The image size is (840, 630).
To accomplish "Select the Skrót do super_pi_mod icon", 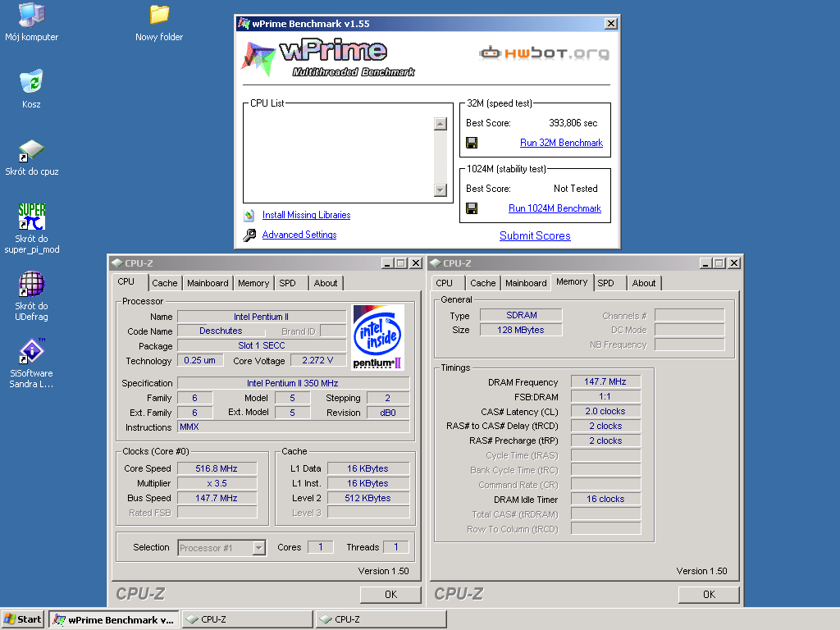I will coord(32,217).
